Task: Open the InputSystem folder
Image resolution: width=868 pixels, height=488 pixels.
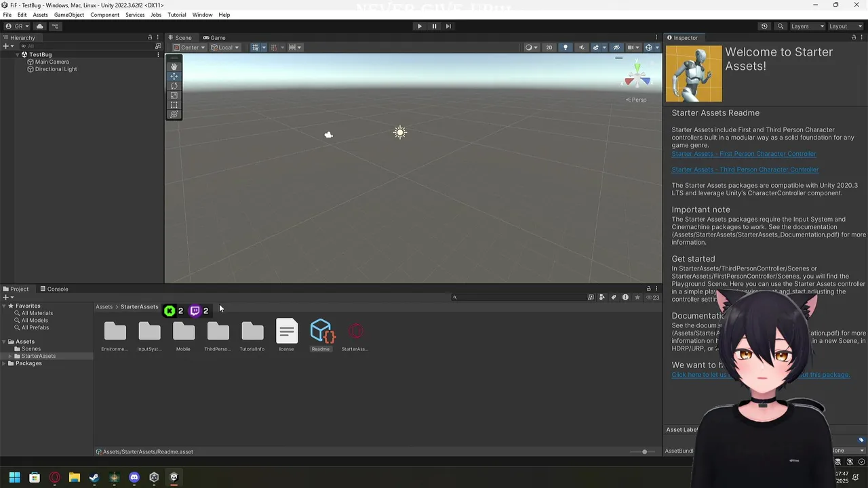Action: coord(149,335)
